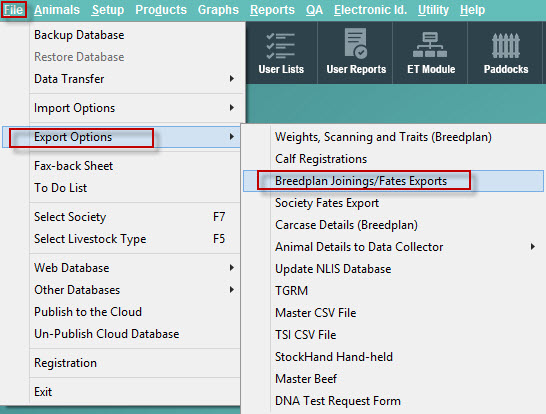
Task: Open the Electronic Id. menu
Action: [x=370, y=10]
